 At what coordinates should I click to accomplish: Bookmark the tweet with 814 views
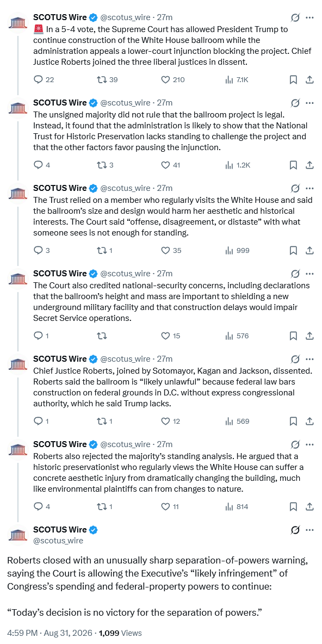point(293,507)
